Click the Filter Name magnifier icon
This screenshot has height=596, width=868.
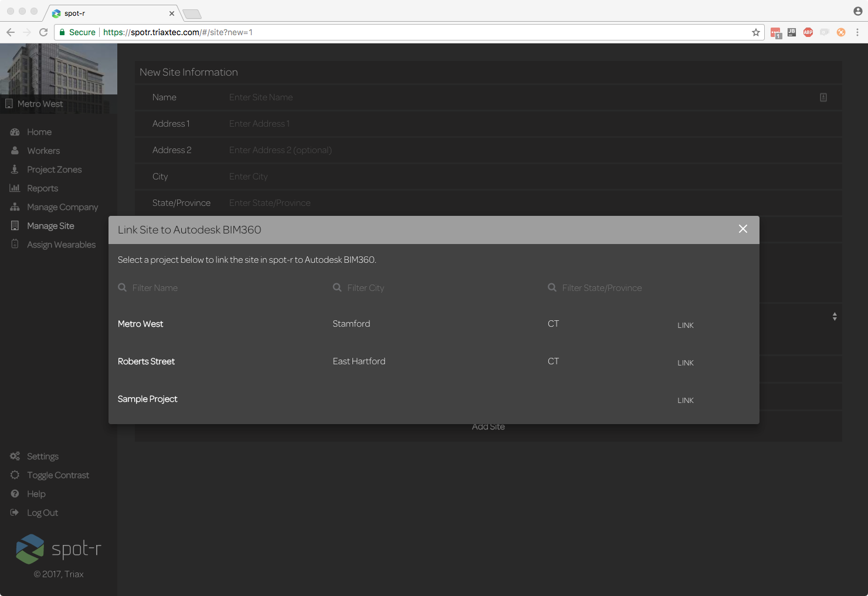[123, 287]
